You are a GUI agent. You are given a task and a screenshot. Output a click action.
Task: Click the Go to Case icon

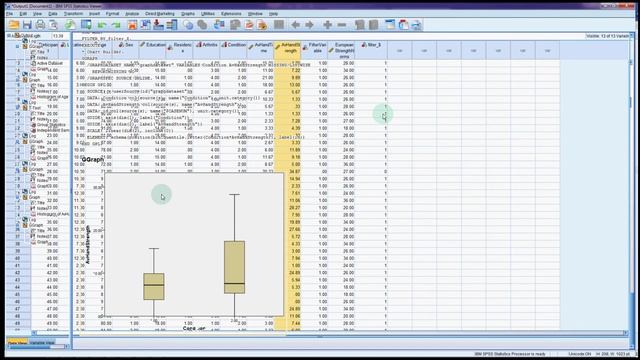(x=146, y=25)
